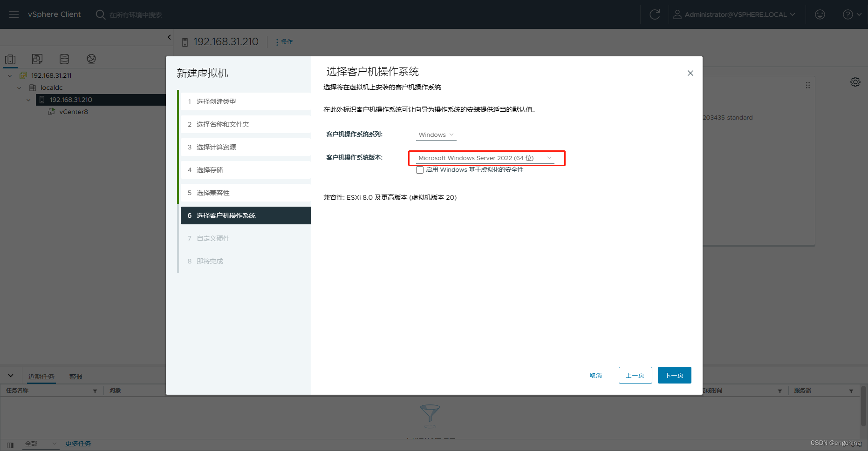Open the 客户机操作系统系列 Windows dropdown
Viewport: 868px width, 451px height.
pos(435,135)
